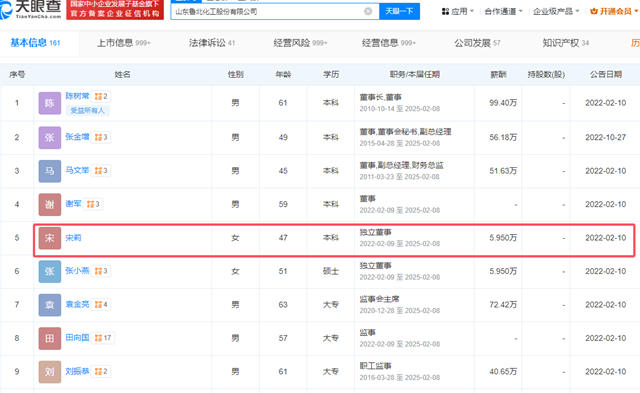Open the row 1 chairman's name link
This screenshot has width=640, height=393.
(x=77, y=96)
